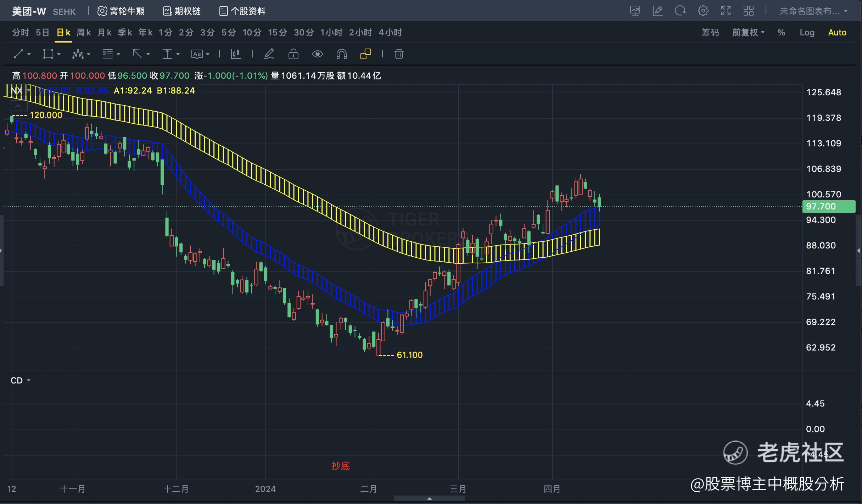This screenshot has height=504, width=862.
Task: Click the pencil brush drawing icon
Action: point(269,54)
